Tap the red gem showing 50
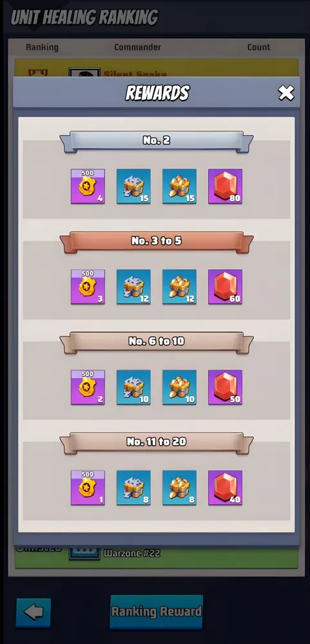This screenshot has height=644, width=310. tap(226, 387)
